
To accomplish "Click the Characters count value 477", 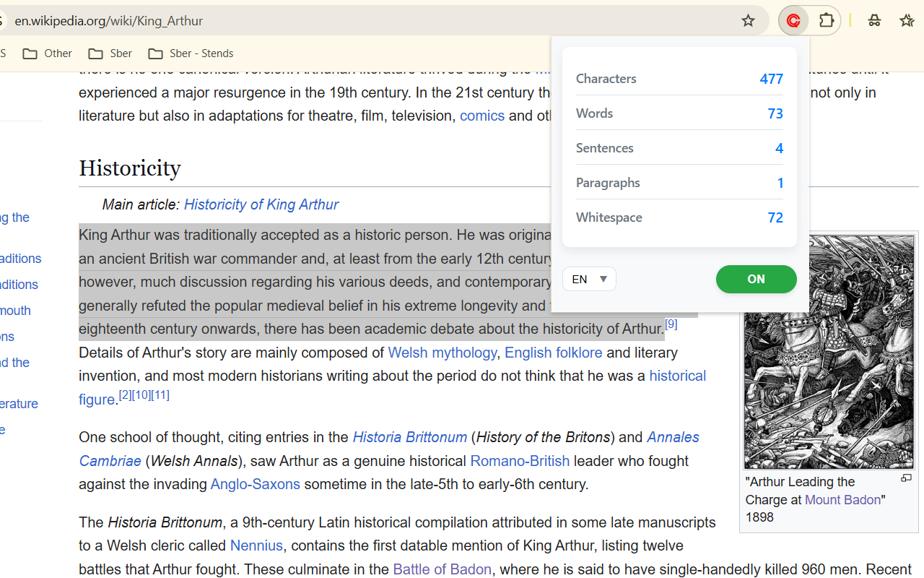I will coord(771,79).
